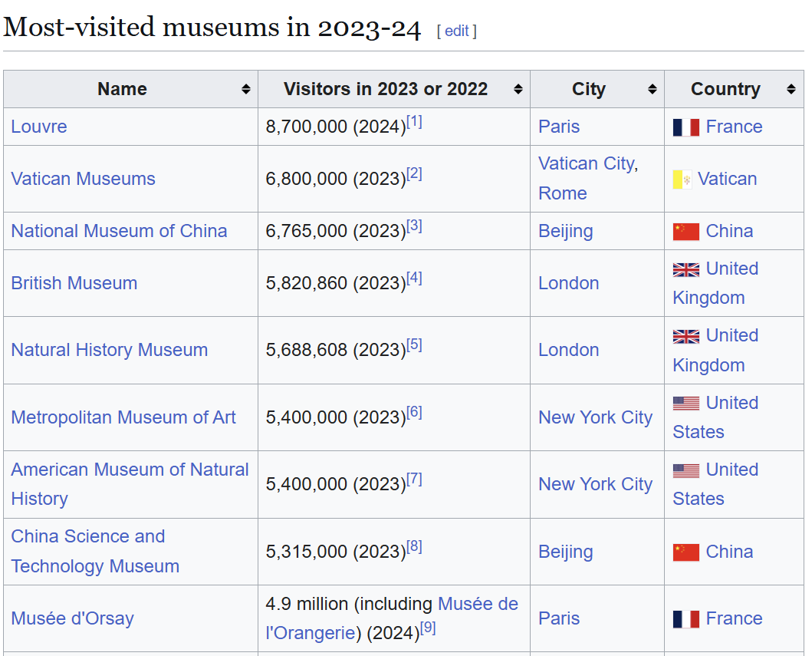This screenshot has width=812, height=656.
Task: Open Beijing link in National Museum row
Action: (566, 231)
